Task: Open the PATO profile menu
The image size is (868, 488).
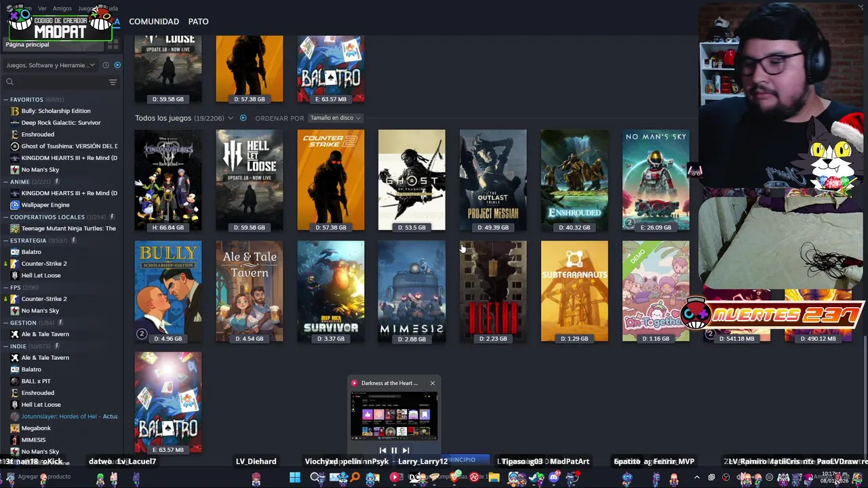Action: point(198,22)
